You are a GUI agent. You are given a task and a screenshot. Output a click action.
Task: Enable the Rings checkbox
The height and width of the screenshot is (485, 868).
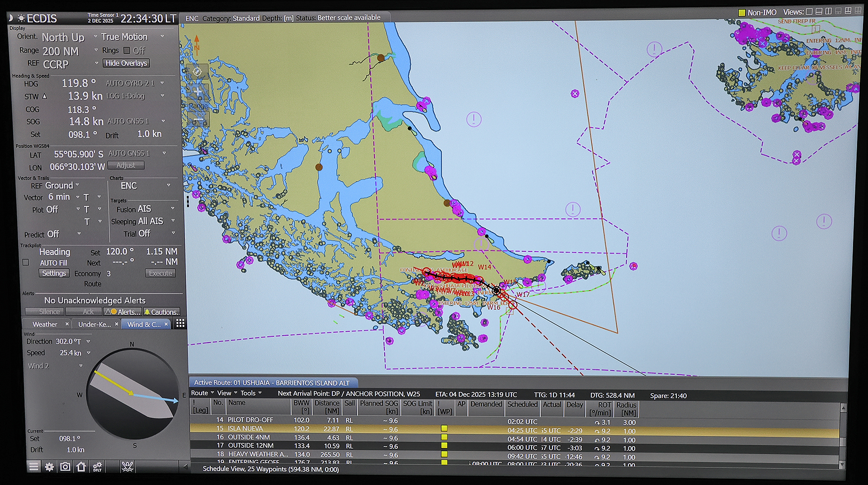tap(127, 51)
